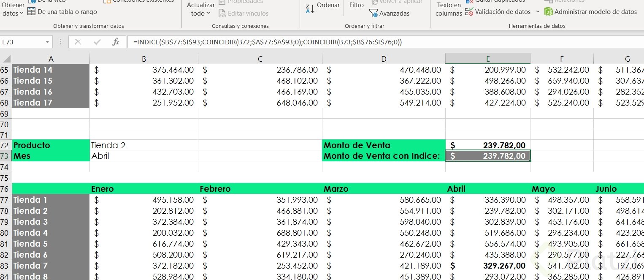This screenshot has width=644, height=280.
Task: Click the Marzo header cell
Action: [x=384, y=189]
